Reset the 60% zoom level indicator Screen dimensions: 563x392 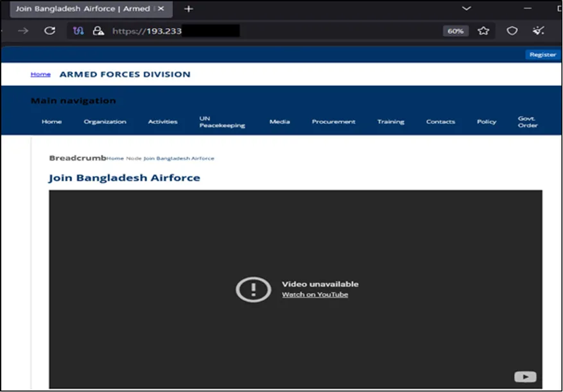point(455,31)
